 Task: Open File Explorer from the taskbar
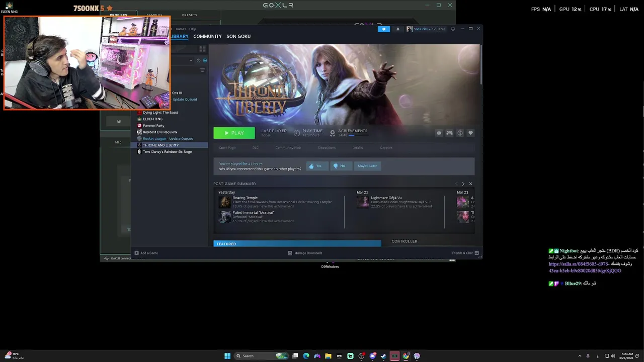point(328,356)
